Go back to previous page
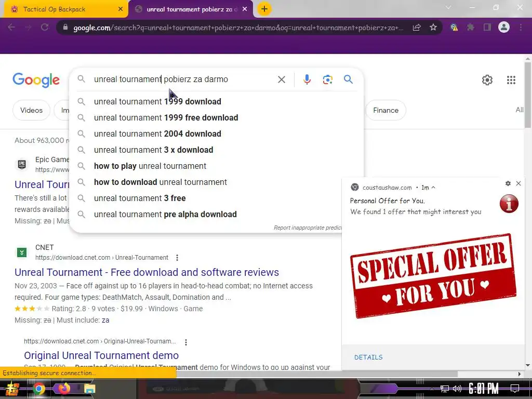 click(11, 27)
